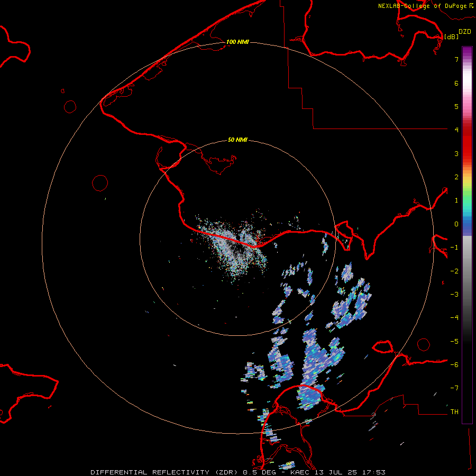Viewport: 476px width, 476px height.
Task: Click the "[dB]" unit label
Action: coord(452,36)
